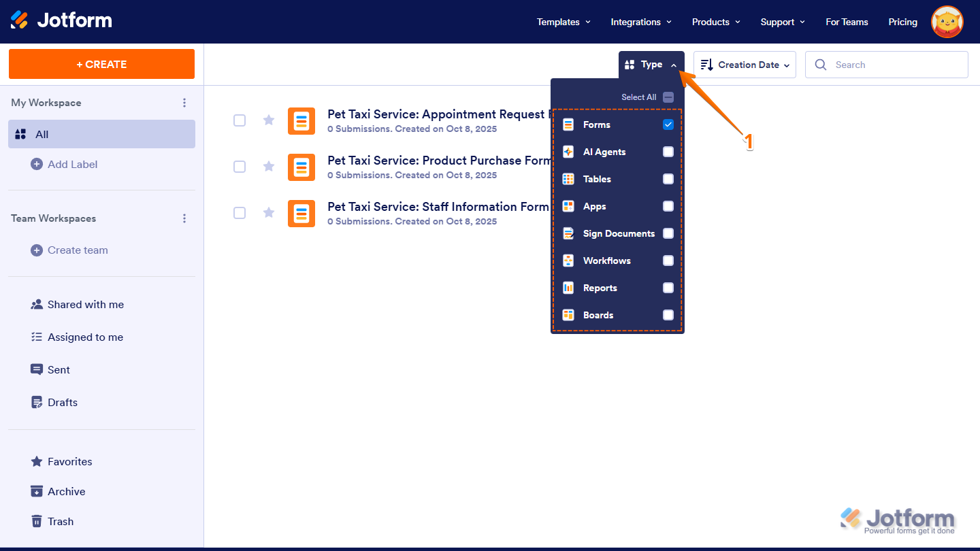Click the AI Agents icon in the filter list

tap(568, 152)
